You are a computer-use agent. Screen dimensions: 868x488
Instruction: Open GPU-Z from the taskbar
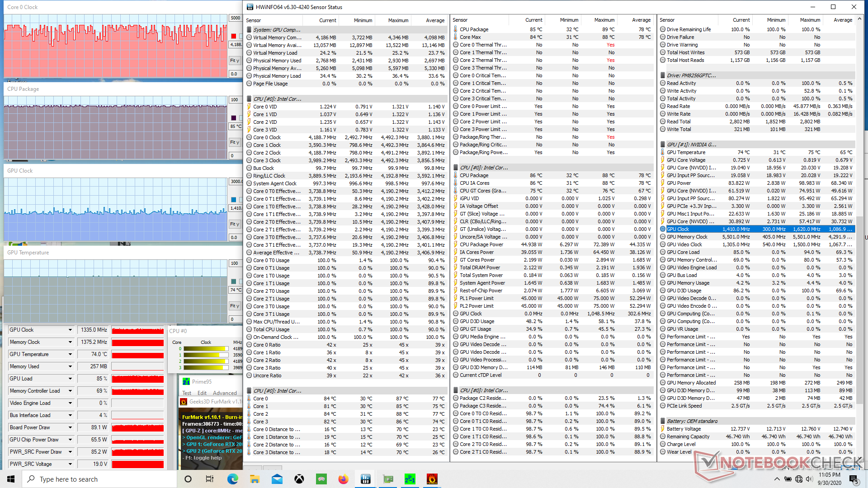coord(388,479)
